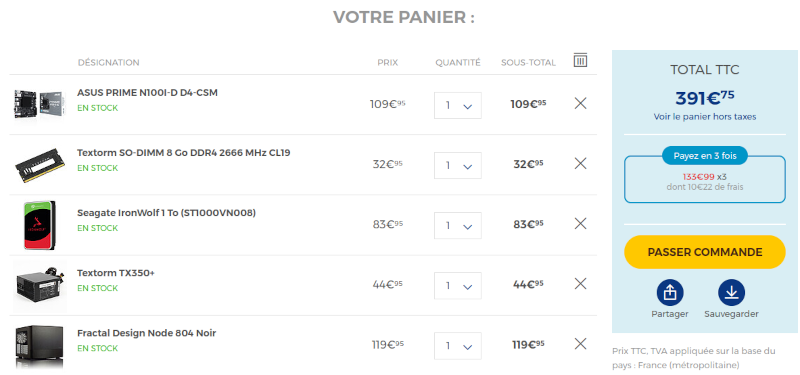
Task: Open quantity dropdown for Fractal Design Node 804
Action: pos(458,346)
